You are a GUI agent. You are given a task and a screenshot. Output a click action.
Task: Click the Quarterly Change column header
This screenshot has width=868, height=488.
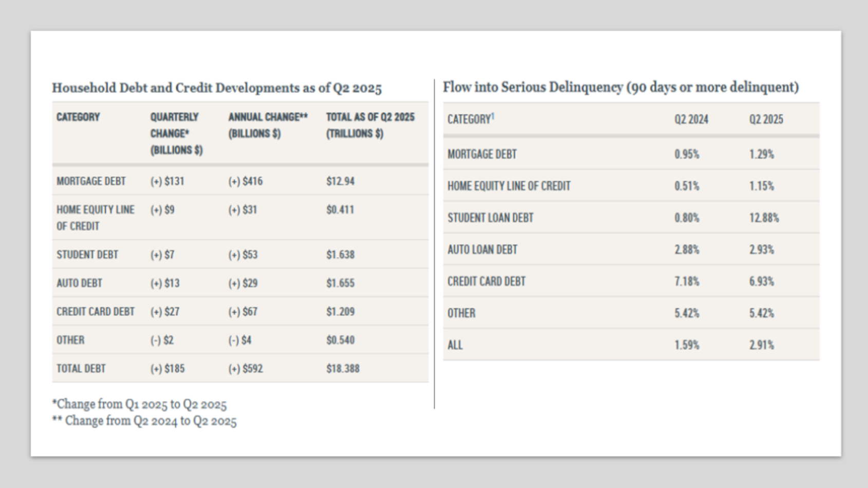coord(176,134)
